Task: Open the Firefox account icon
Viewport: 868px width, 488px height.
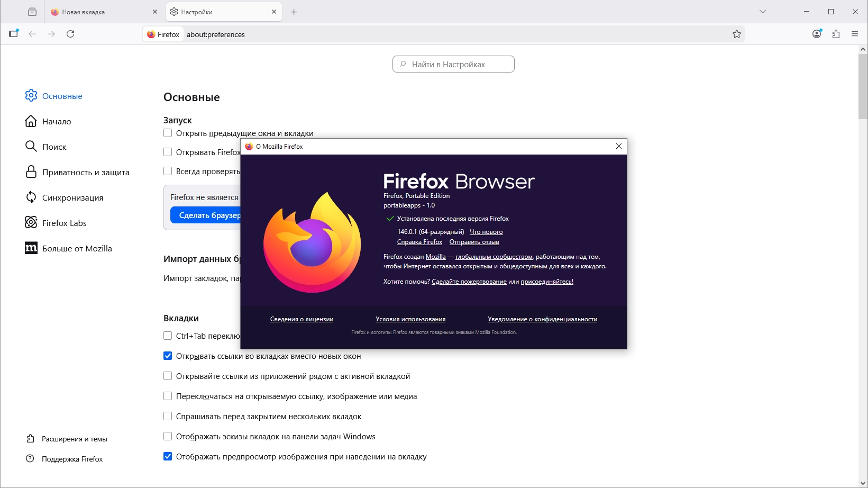Action: click(817, 34)
